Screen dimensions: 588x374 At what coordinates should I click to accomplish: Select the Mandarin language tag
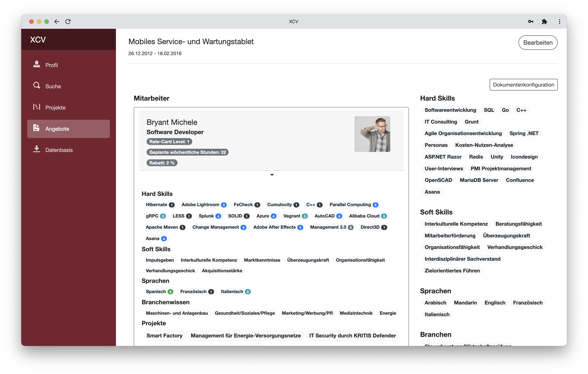[465, 303]
